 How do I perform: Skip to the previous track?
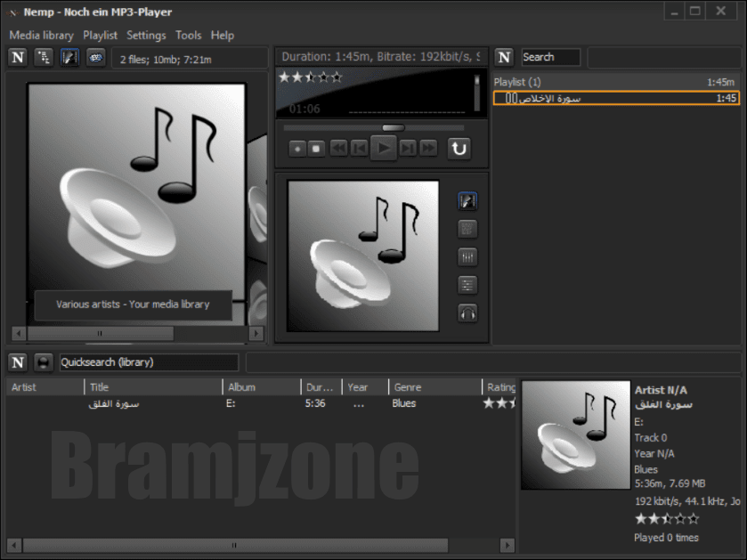(x=359, y=149)
